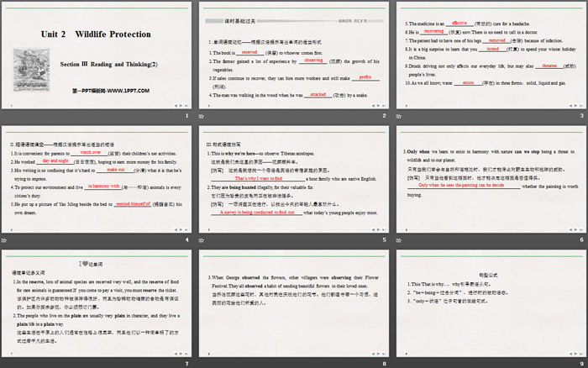Click the previous-arrow action icon on slide 4
The width and height of the screenshot is (588, 368).
pos(176,229)
